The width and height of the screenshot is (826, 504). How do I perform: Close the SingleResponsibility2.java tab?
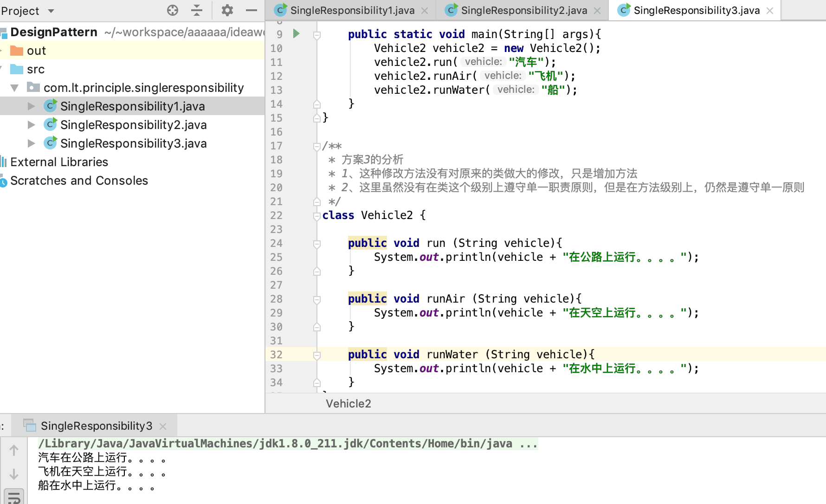coord(597,11)
